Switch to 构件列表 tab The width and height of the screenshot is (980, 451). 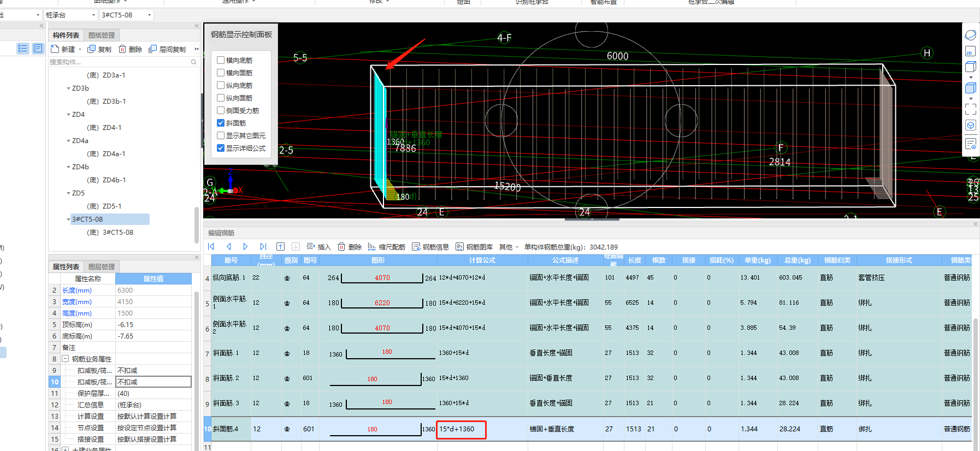click(x=66, y=35)
